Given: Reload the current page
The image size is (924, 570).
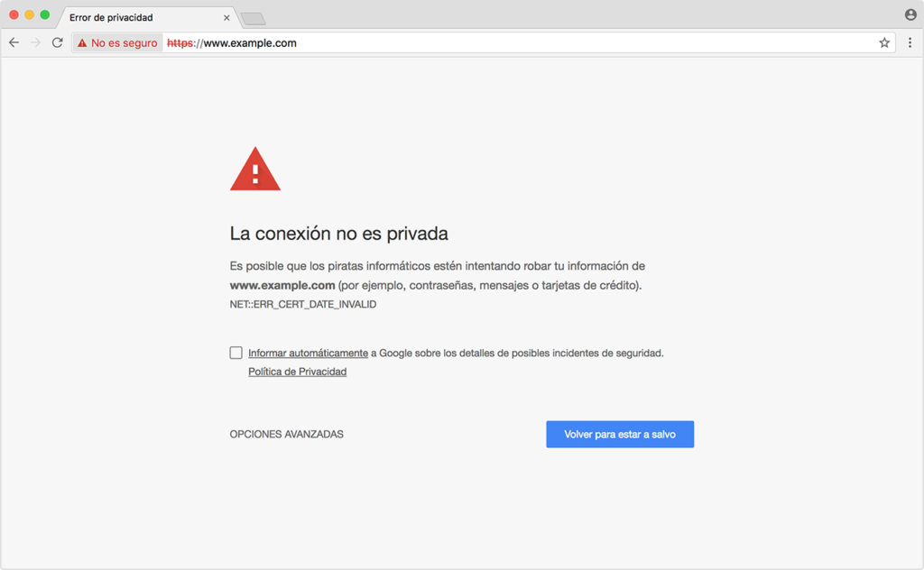Looking at the screenshot, I should click(x=56, y=41).
